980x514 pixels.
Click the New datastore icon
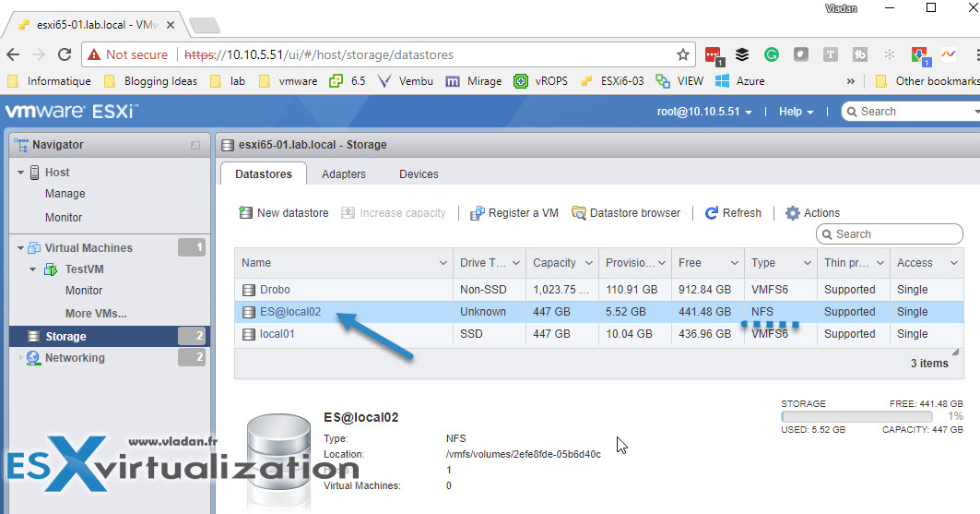click(x=245, y=212)
